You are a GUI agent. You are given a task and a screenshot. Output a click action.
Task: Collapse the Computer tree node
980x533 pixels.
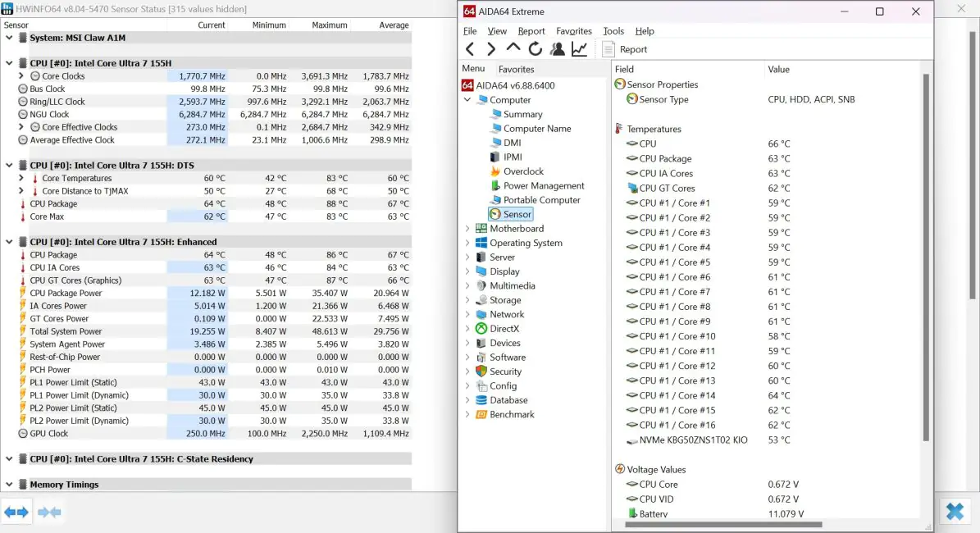(467, 100)
